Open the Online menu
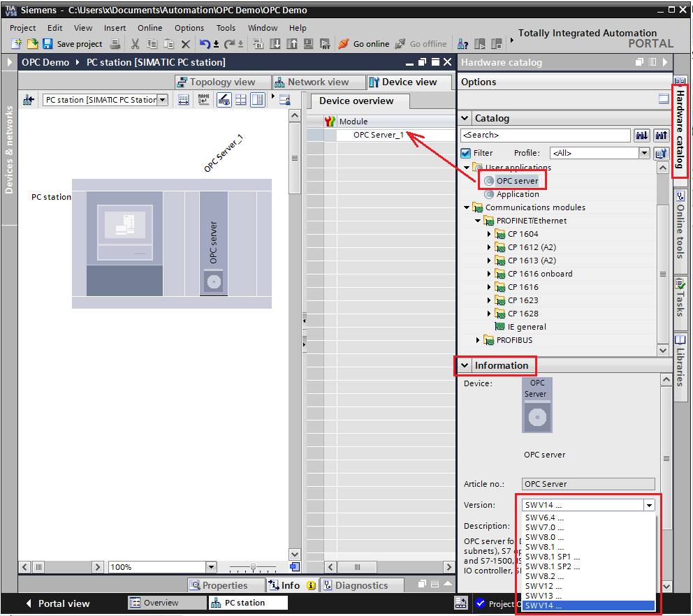693x616 pixels. [149, 28]
